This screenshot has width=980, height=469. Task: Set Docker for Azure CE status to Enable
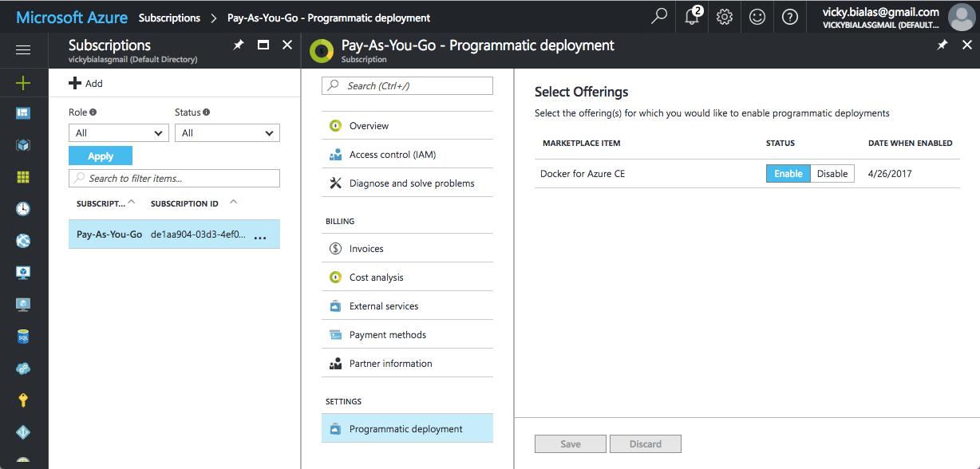tap(788, 174)
